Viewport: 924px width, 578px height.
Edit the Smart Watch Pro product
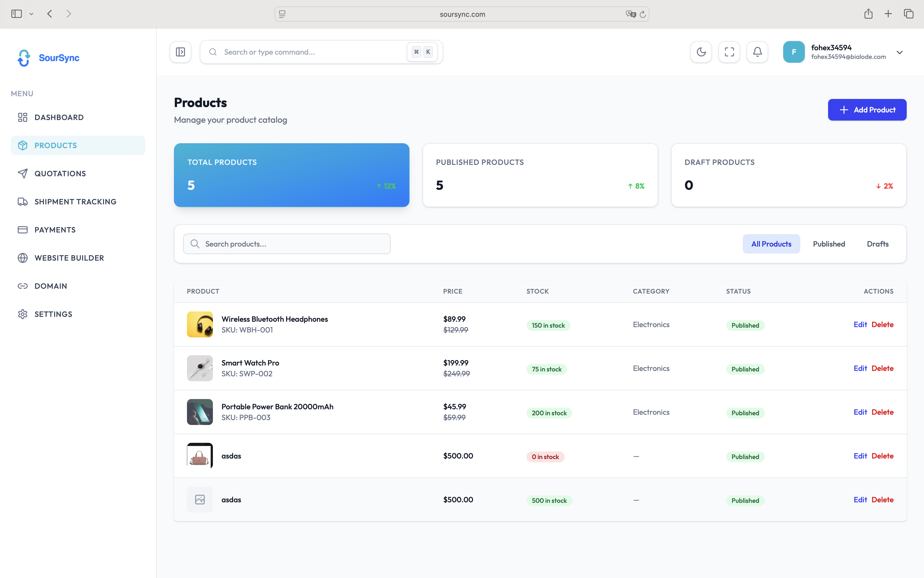click(x=861, y=368)
